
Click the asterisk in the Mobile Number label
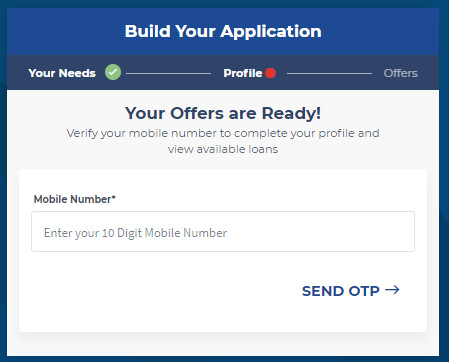pos(114,197)
